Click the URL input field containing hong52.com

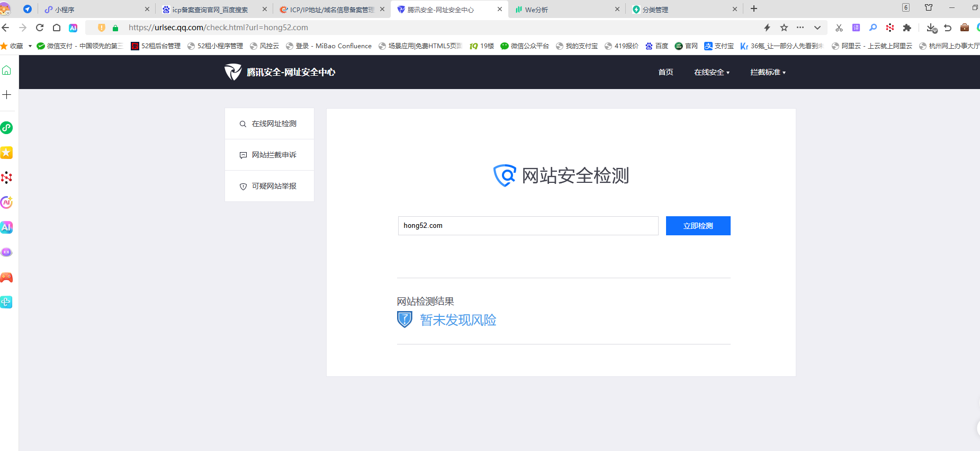528,226
